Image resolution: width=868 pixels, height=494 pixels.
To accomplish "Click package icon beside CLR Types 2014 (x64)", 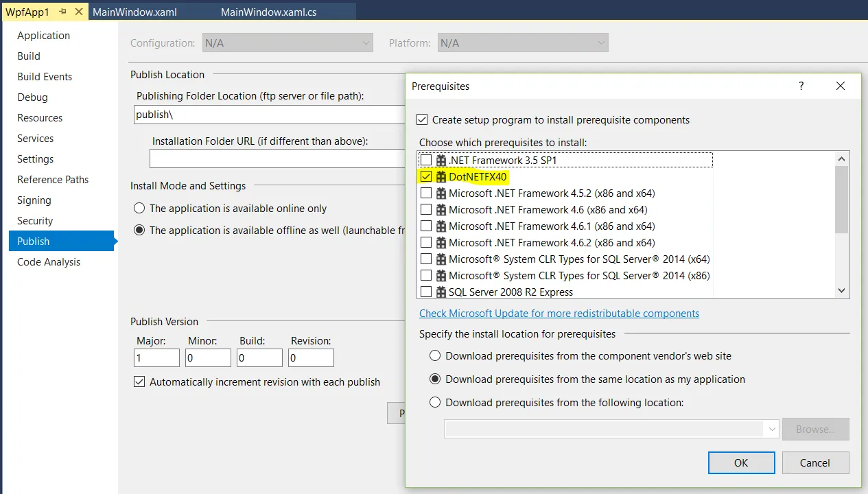I will click(441, 259).
